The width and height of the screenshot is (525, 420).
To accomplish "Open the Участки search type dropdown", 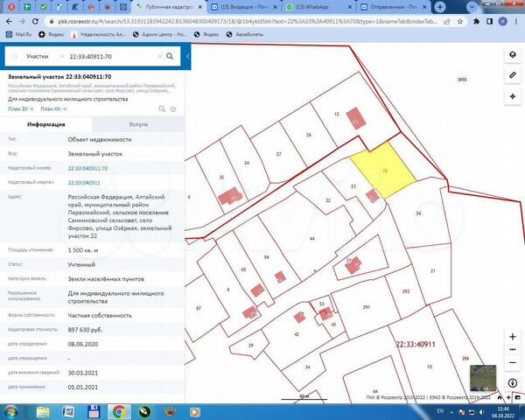I will coord(42,56).
